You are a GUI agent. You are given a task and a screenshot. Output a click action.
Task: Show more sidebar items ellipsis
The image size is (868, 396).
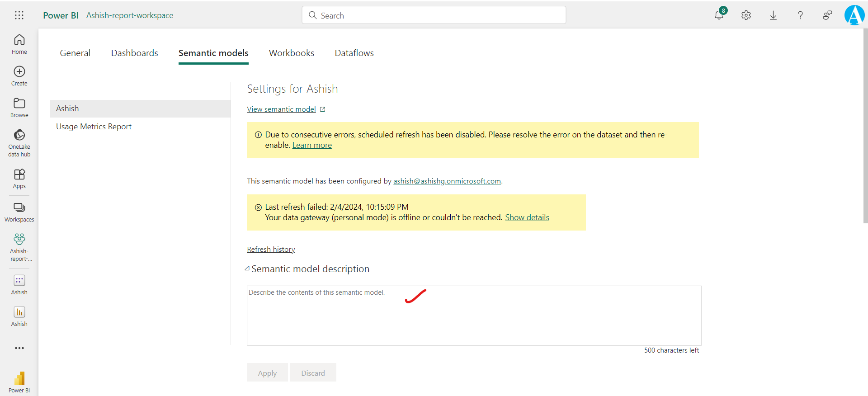point(19,348)
